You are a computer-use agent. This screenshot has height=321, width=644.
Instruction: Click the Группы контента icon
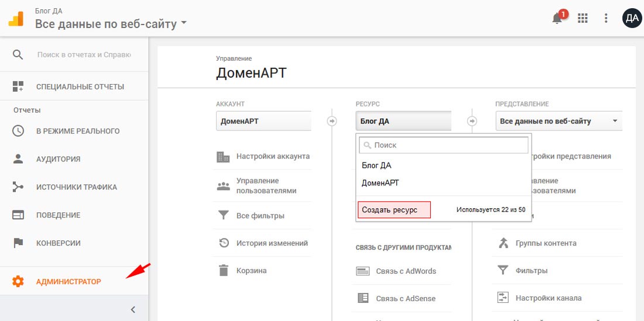503,243
